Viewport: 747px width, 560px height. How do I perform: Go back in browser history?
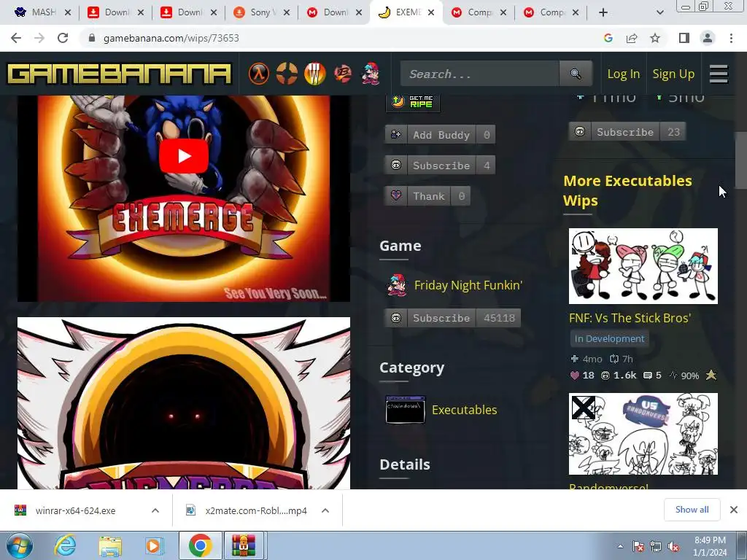tap(16, 38)
